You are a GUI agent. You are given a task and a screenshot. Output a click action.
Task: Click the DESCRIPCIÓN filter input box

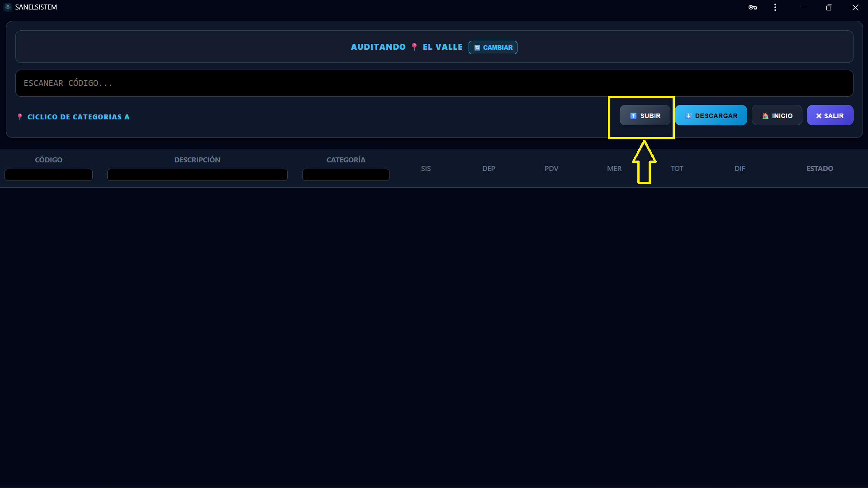click(x=197, y=175)
